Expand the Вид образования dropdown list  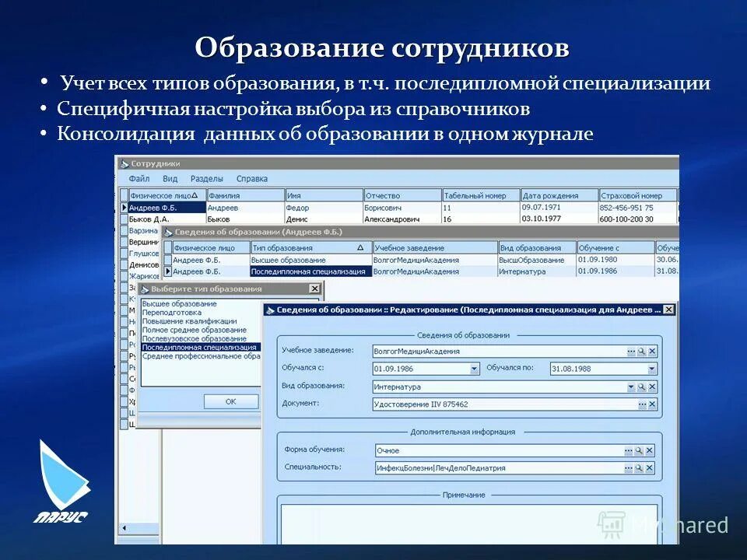630,386
